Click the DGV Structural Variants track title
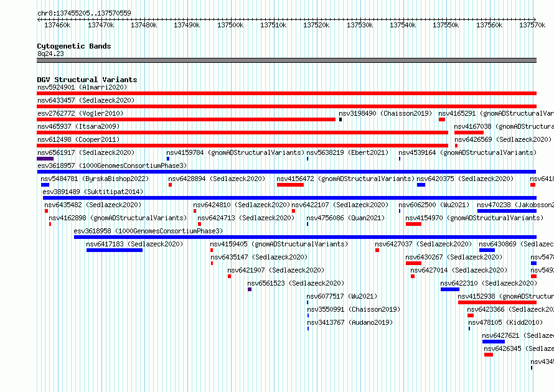 pos(87,80)
